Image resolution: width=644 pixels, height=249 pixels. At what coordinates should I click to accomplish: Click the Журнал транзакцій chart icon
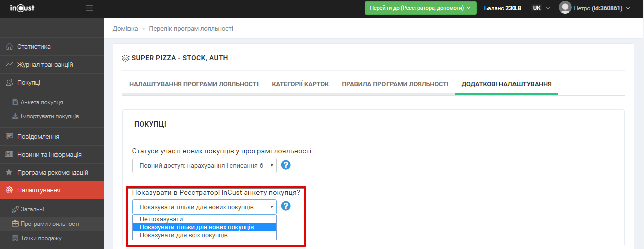9,65
